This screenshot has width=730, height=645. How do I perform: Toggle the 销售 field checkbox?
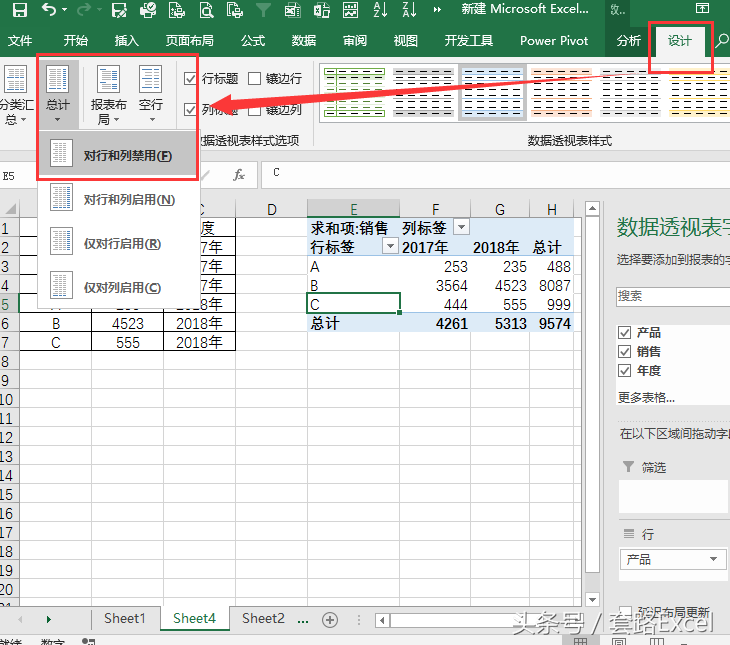click(x=624, y=352)
